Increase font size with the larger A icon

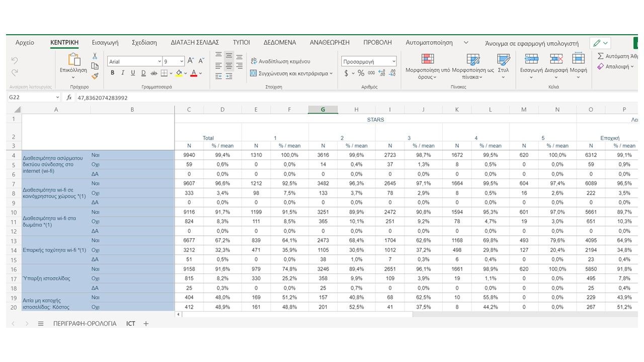coord(191,61)
